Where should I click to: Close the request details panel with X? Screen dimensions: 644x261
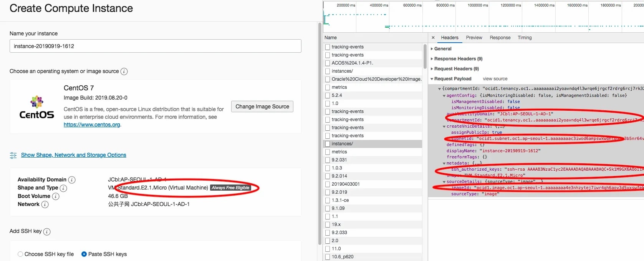pyautogui.click(x=433, y=38)
